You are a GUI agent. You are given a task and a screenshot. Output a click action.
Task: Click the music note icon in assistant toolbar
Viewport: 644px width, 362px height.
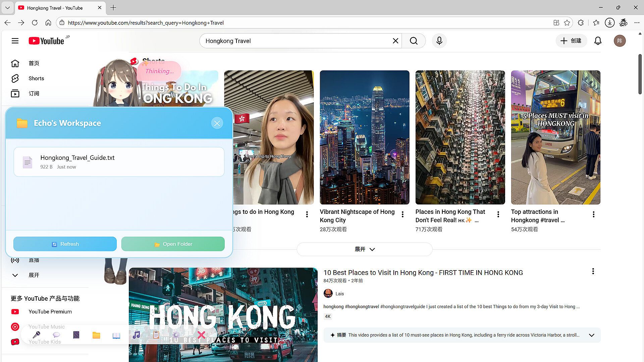pos(136,335)
